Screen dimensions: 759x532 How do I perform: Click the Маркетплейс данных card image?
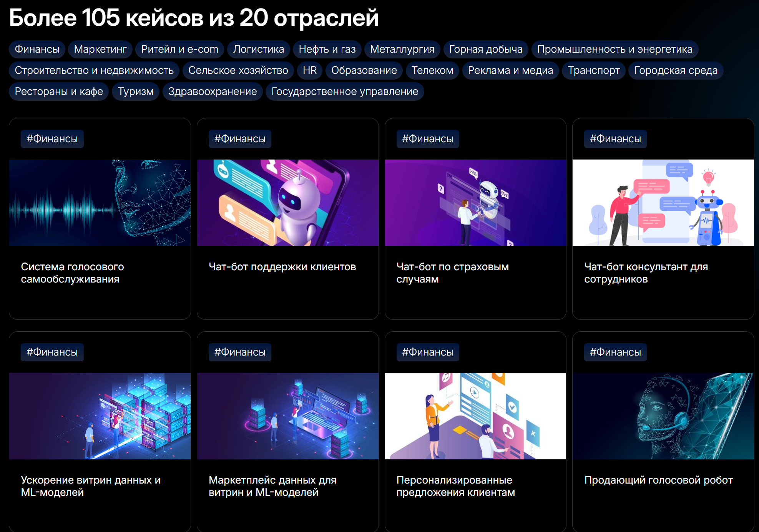point(288,416)
